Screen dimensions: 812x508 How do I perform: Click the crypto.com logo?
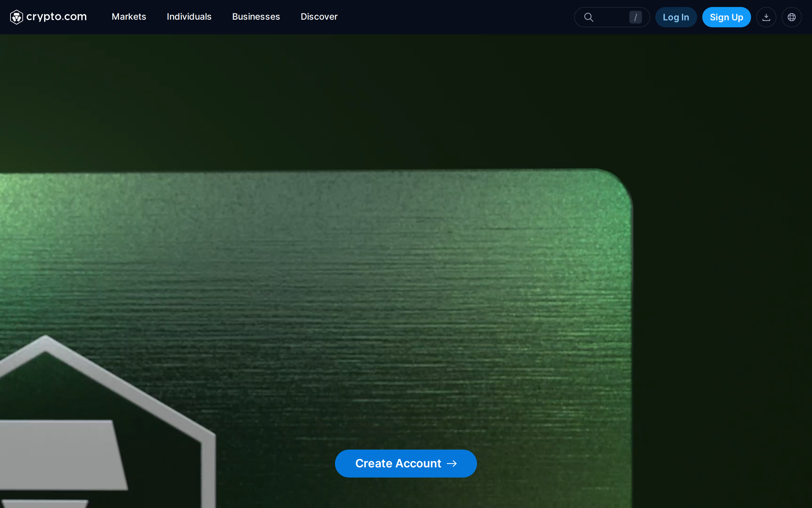coord(48,17)
